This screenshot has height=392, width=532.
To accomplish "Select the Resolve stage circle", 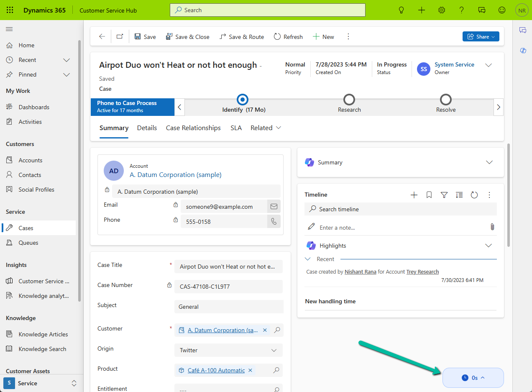I will click(x=446, y=100).
